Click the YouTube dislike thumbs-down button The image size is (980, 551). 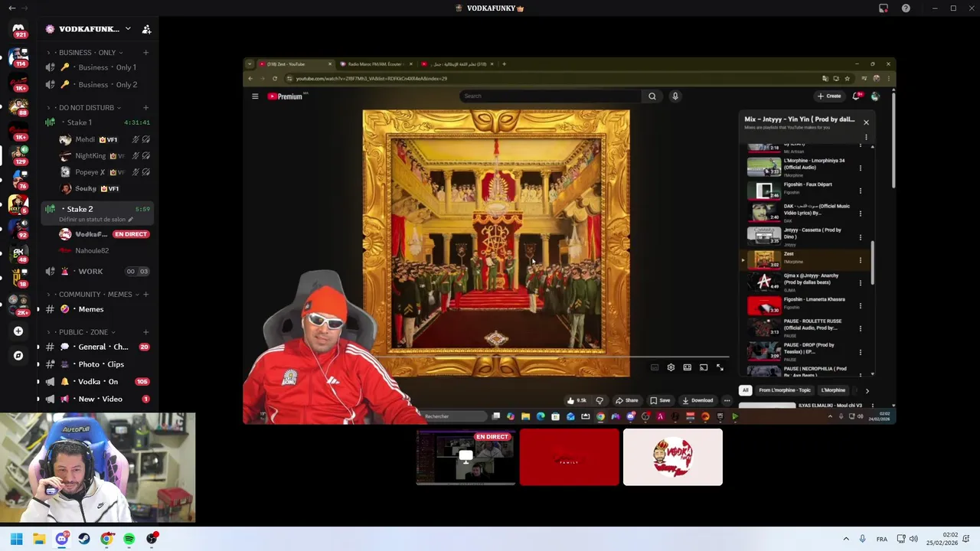point(599,400)
